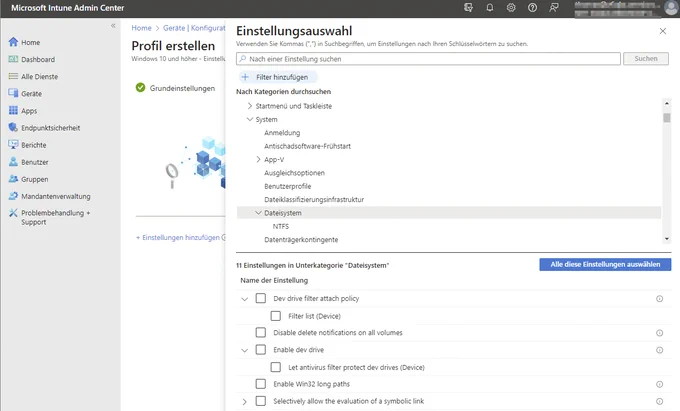This screenshot has width=680, height=411.
Task: Select the Datenträgerkontingente category
Action: pyautogui.click(x=301, y=240)
